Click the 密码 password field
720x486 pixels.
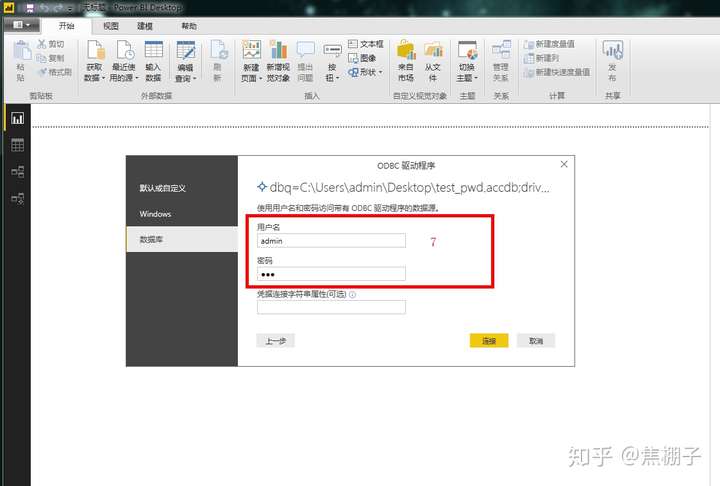331,274
